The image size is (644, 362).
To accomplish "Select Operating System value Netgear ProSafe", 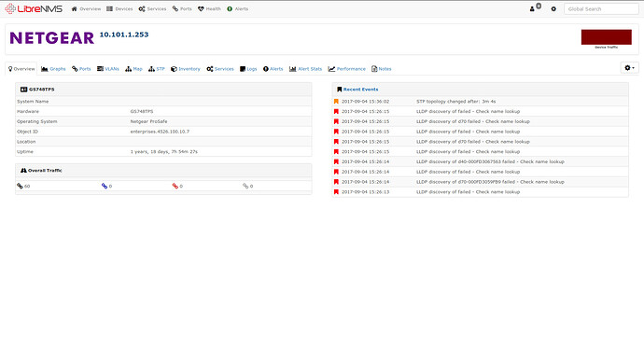I will pos(148,121).
